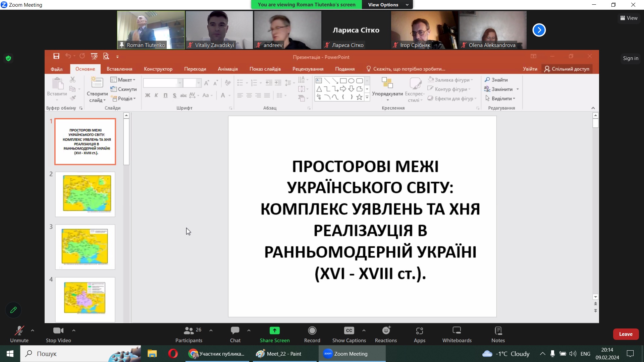Unmute the microphone

(19, 331)
